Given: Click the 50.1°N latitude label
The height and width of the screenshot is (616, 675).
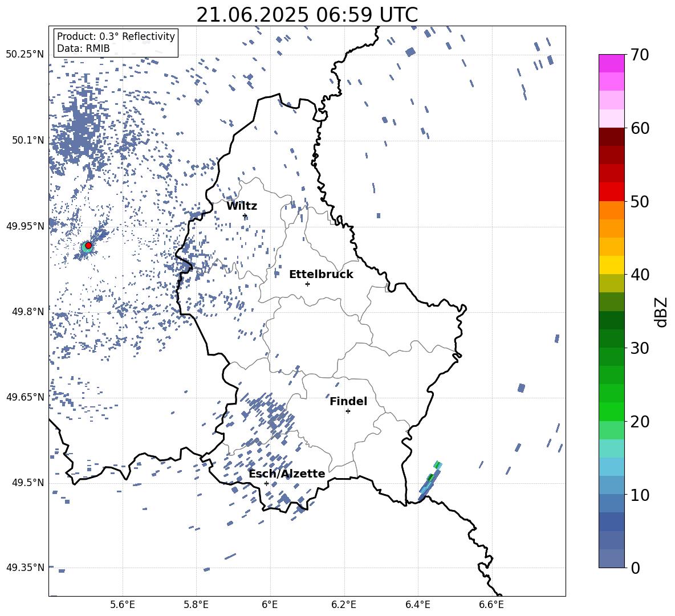Looking at the screenshot, I should 28,140.
